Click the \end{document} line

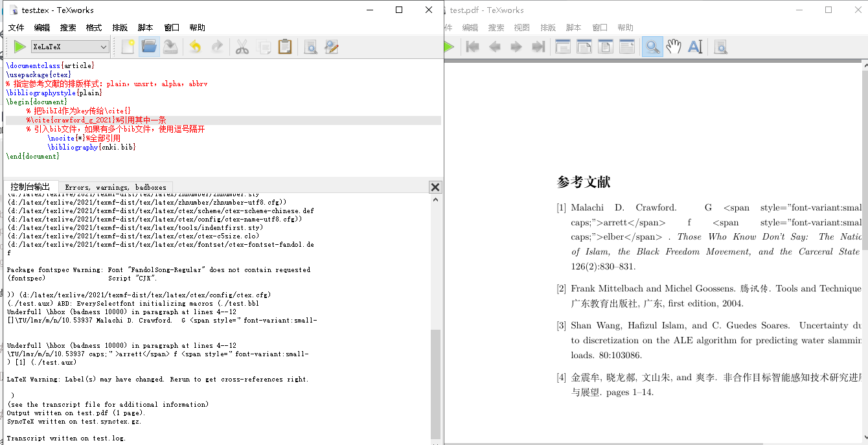(32, 156)
